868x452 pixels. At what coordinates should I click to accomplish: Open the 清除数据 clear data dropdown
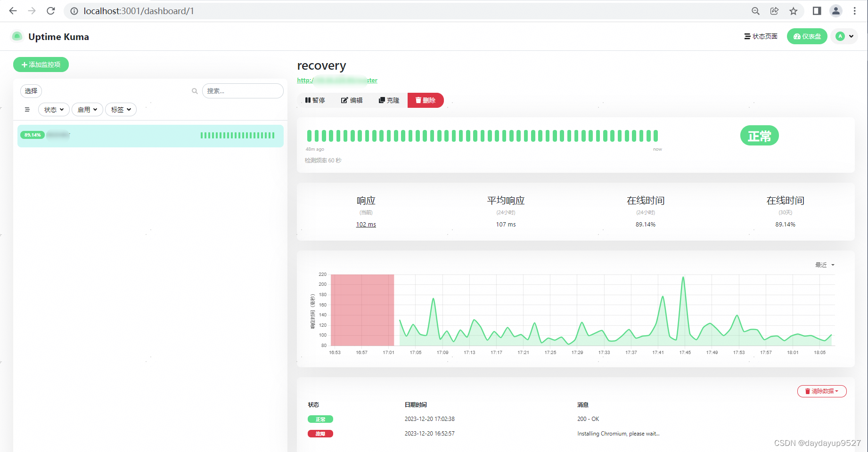822,391
